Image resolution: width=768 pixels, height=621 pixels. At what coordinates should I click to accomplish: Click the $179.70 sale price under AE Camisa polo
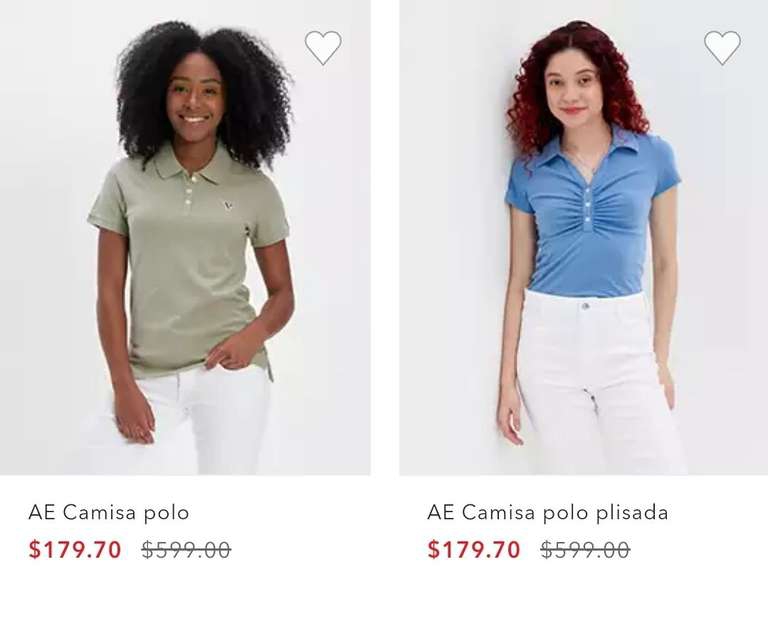coord(75,549)
